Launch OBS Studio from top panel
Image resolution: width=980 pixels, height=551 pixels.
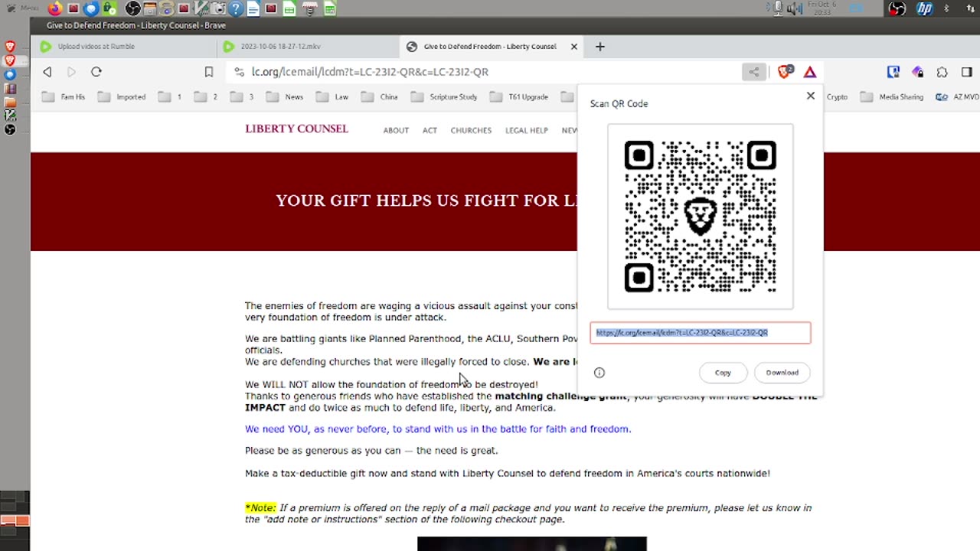point(132,8)
